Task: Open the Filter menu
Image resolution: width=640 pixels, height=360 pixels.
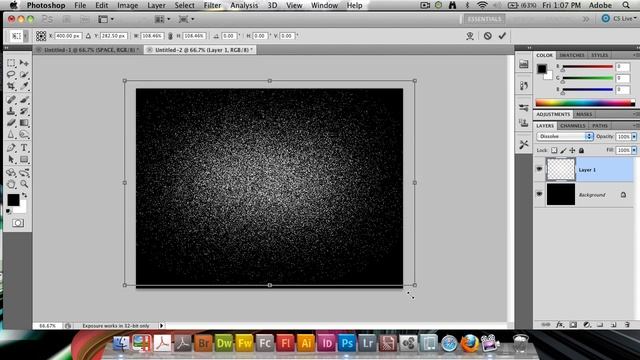Action: pos(212,5)
